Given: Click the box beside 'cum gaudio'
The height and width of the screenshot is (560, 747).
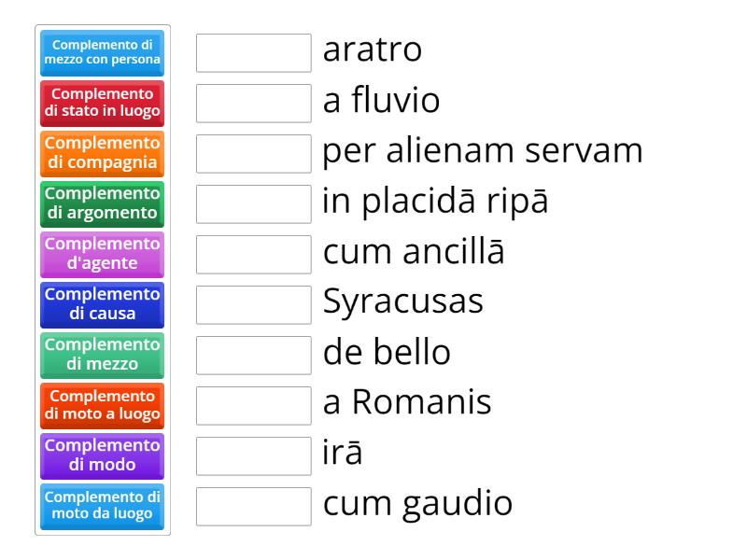Looking at the screenshot, I should click(253, 507).
